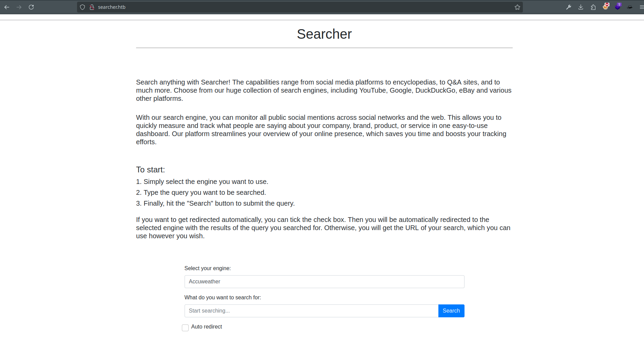Click the purple extension with 9 badge
The width and height of the screenshot is (644, 337).
click(x=618, y=7)
